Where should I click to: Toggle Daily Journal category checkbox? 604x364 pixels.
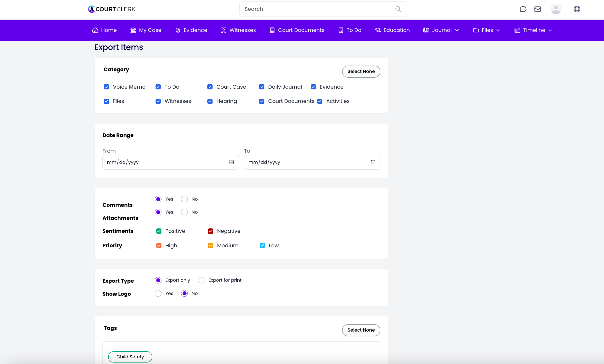click(x=262, y=87)
